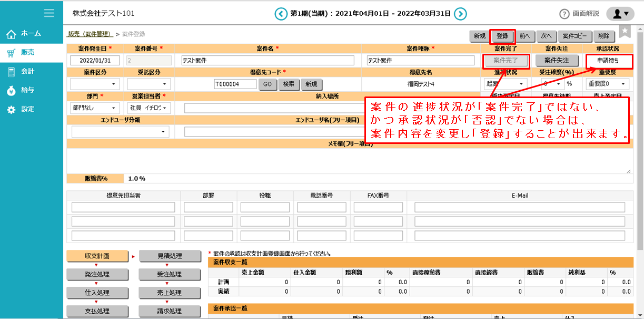Collapse the sidebar via hamburger menu
644x319 pixels.
[x=49, y=13]
